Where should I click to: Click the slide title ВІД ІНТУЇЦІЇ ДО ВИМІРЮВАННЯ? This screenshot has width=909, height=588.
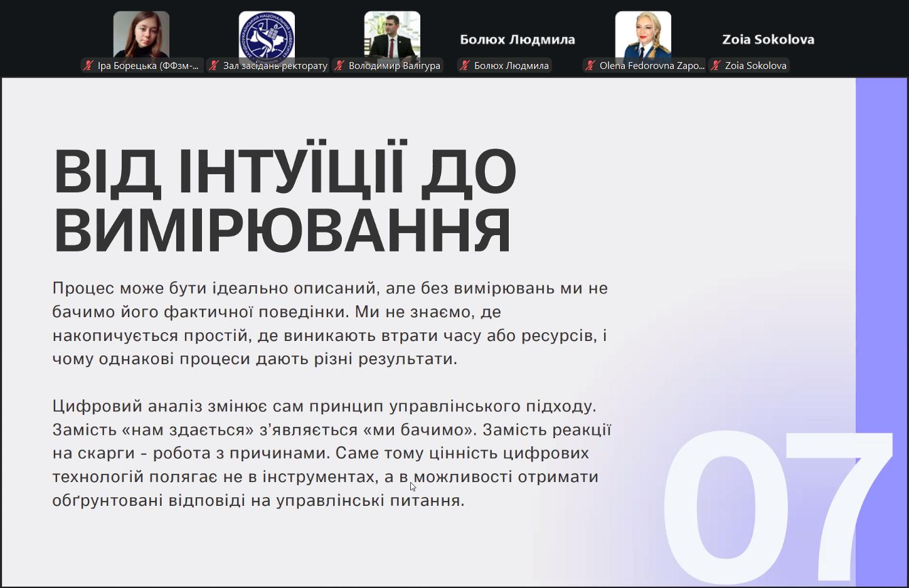(284, 201)
